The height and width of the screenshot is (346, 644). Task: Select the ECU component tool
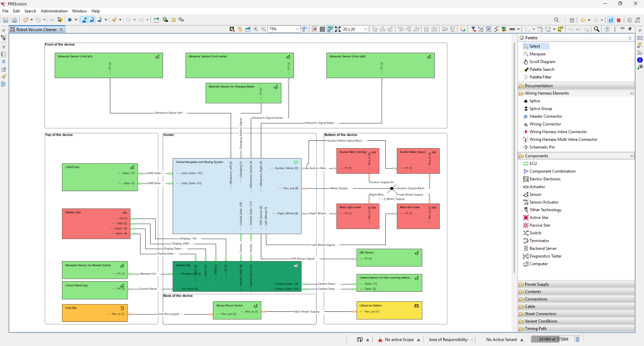tap(533, 164)
